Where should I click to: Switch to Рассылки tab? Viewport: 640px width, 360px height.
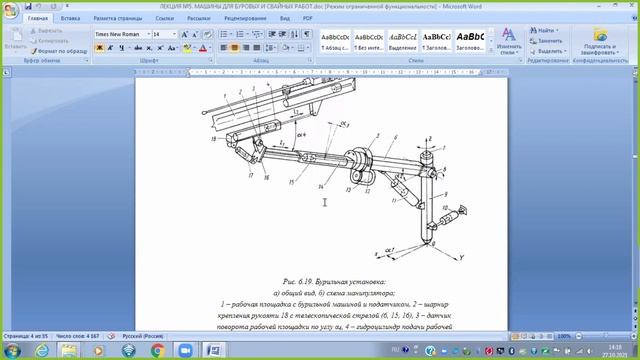[199, 18]
